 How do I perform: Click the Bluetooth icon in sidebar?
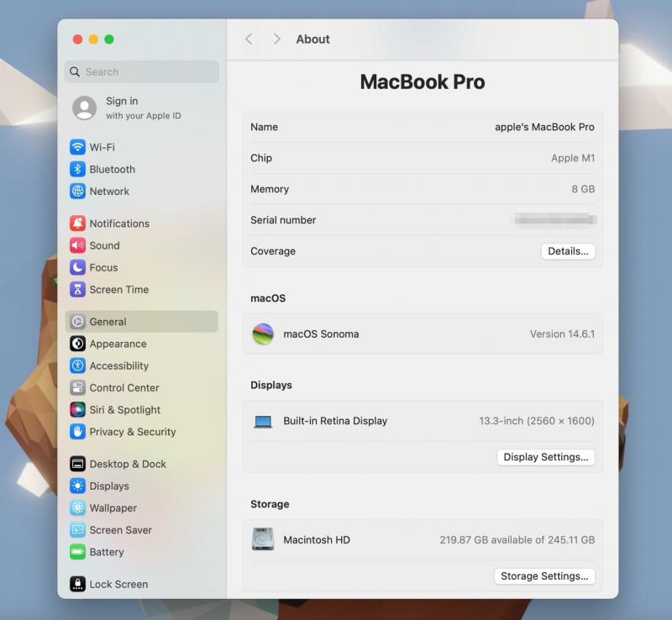[x=77, y=169]
